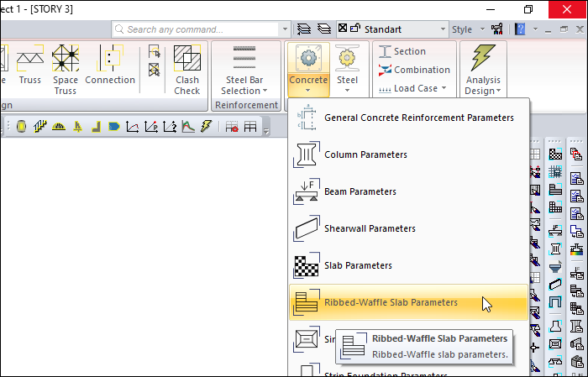Select Beam Parameters menu entry
This screenshot has width=588, height=377.
360,192
